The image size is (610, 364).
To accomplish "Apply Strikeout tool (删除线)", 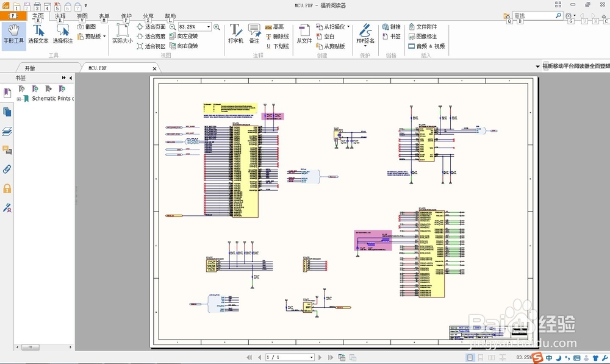I will (x=277, y=37).
